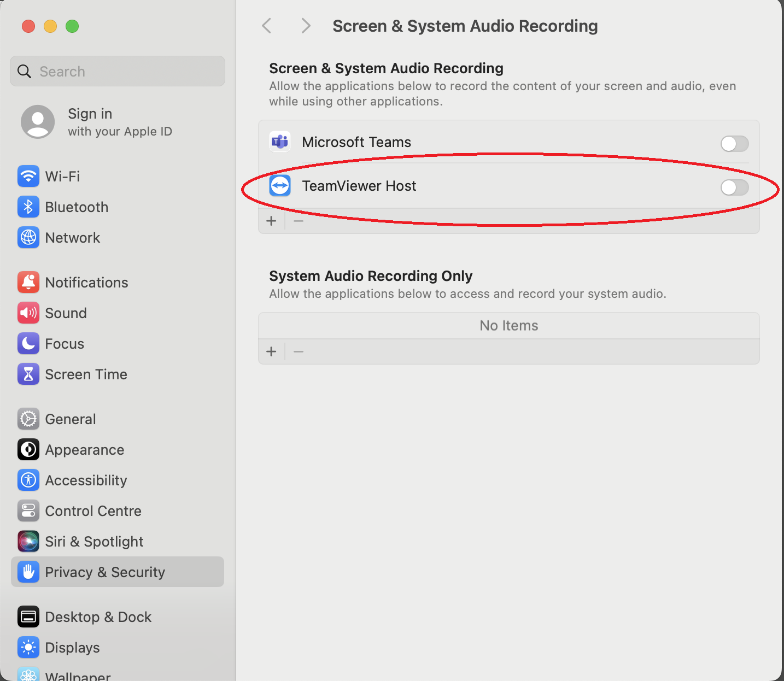Open Screen Time hourglass icon

pyautogui.click(x=28, y=374)
